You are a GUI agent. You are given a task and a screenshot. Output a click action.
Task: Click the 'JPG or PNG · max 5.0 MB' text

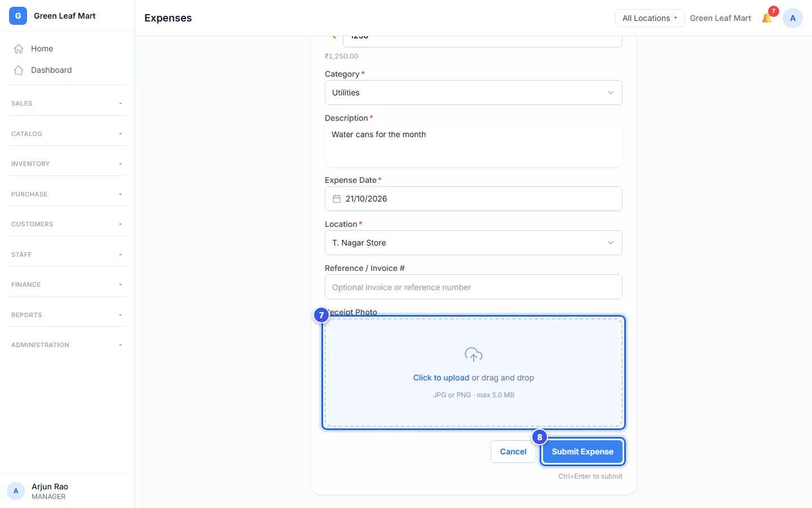(474, 395)
